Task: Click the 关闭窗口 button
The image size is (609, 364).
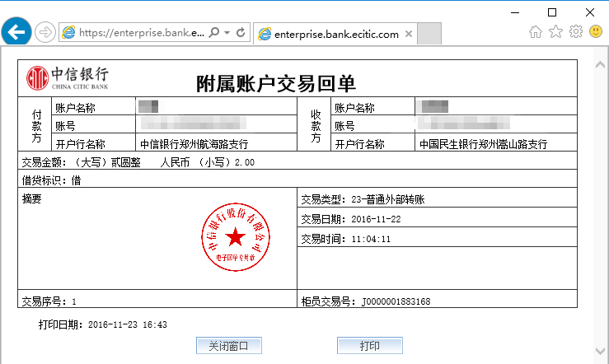Action: [x=228, y=345]
